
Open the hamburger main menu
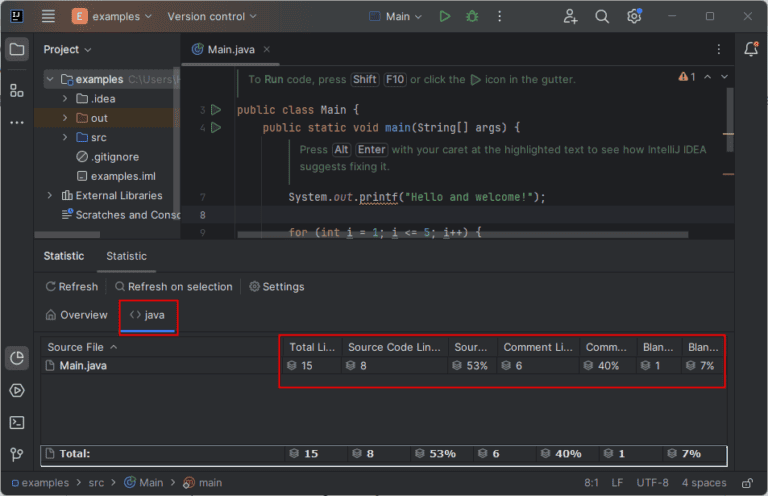(48, 17)
